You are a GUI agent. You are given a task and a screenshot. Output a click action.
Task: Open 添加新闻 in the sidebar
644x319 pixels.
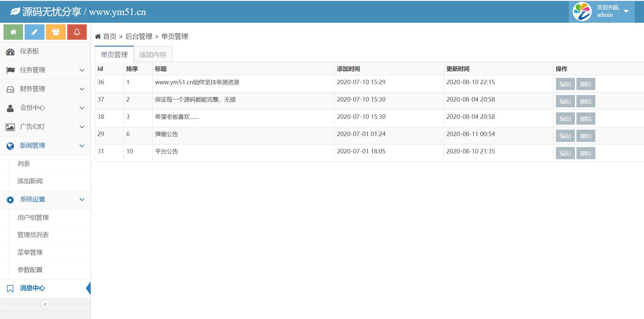[30, 181]
